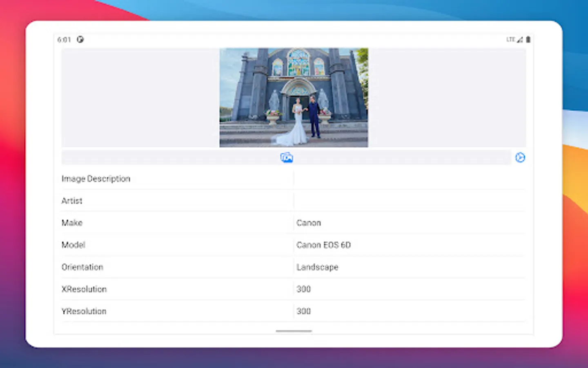Select the YResolution label
The width and height of the screenshot is (588, 368).
pyautogui.click(x=84, y=311)
